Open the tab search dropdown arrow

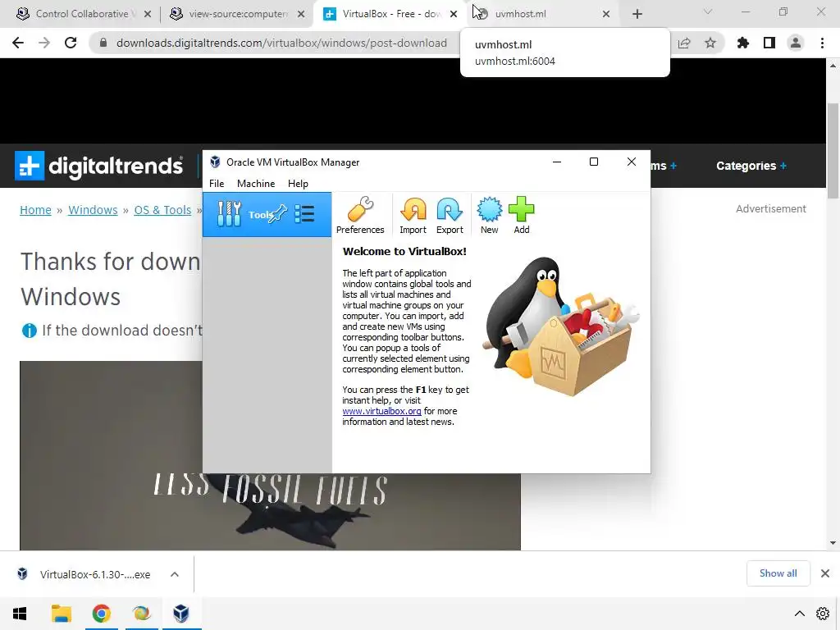(708, 11)
